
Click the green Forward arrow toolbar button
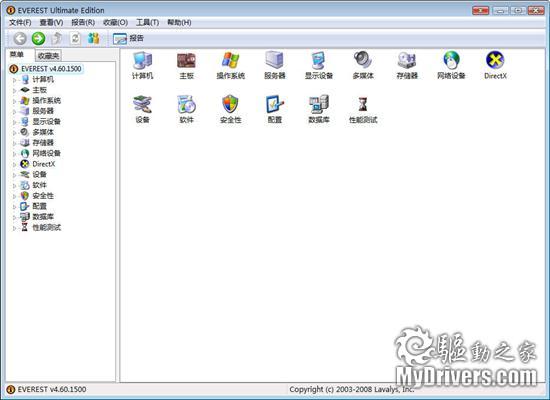(39, 38)
